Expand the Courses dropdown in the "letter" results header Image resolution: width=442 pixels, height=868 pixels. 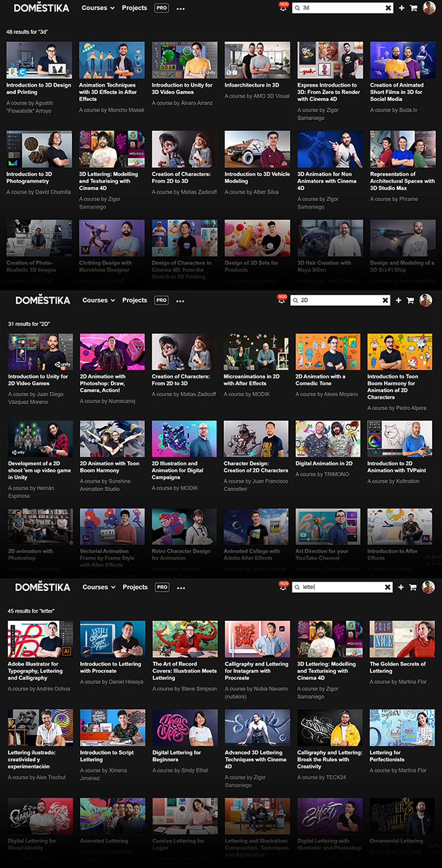pos(98,587)
